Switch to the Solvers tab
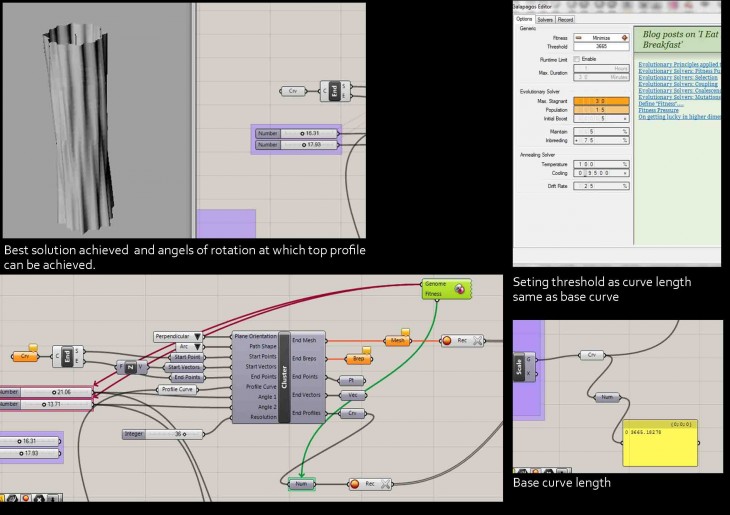Image resolution: width=730 pixels, height=515 pixels. pyautogui.click(x=545, y=19)
